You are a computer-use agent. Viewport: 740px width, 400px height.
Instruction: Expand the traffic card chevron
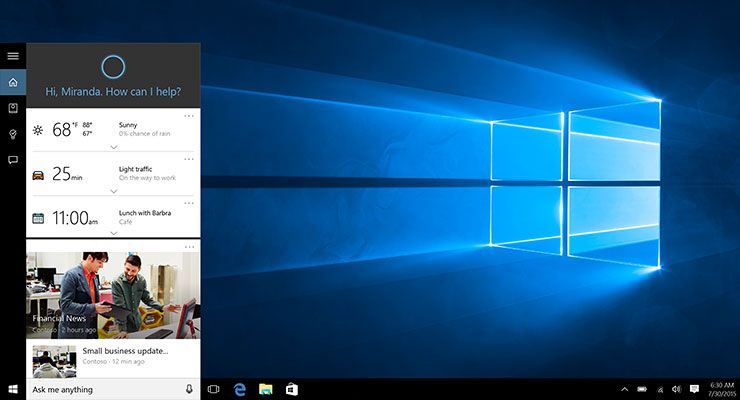click(113, 190)
